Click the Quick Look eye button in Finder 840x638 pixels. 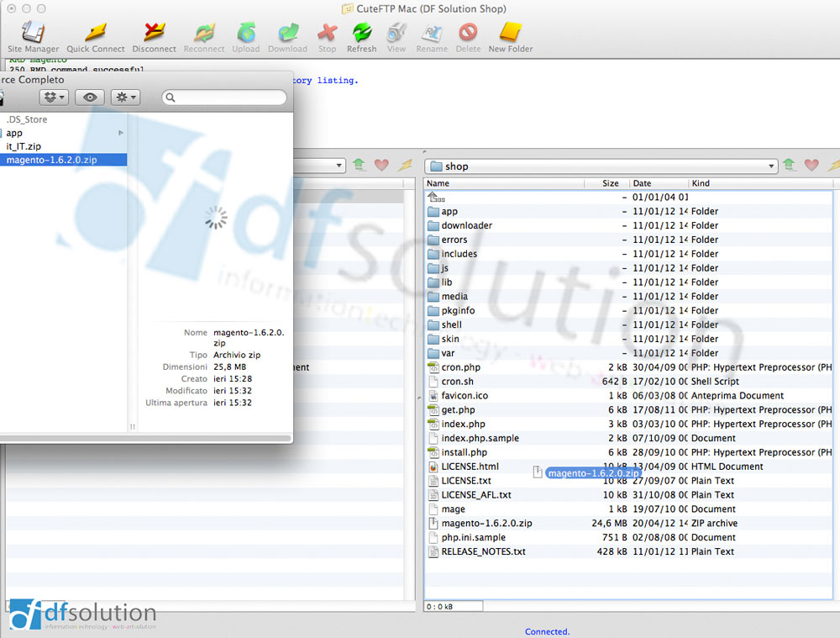pyautogui.click(x=90, y=97)
